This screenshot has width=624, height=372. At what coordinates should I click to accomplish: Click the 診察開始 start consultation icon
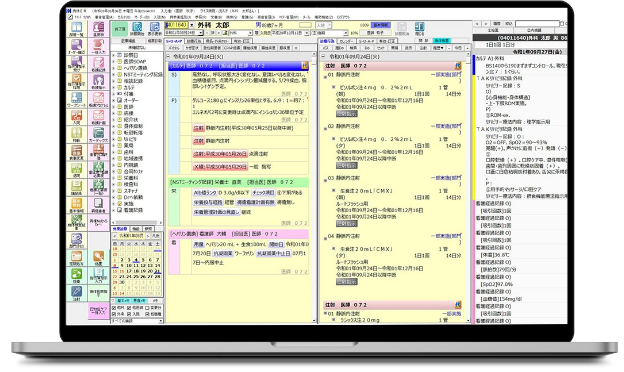[137, 29]
